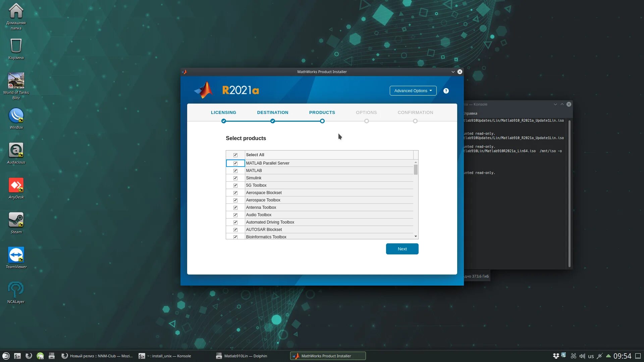Click Konsole window vertical scrollbar
Viewport: 644px width, 362px height.
pos(569,194)
